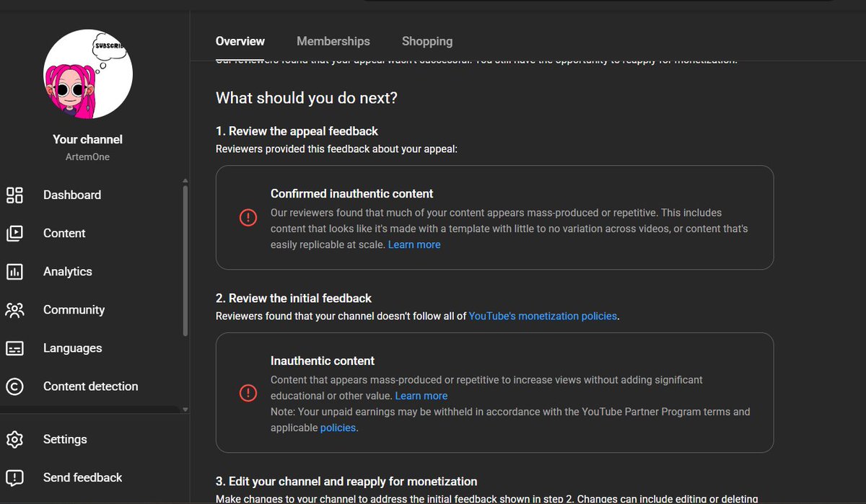Click the Community people icon
Screen dimensions: 866x504
point(14,309)
